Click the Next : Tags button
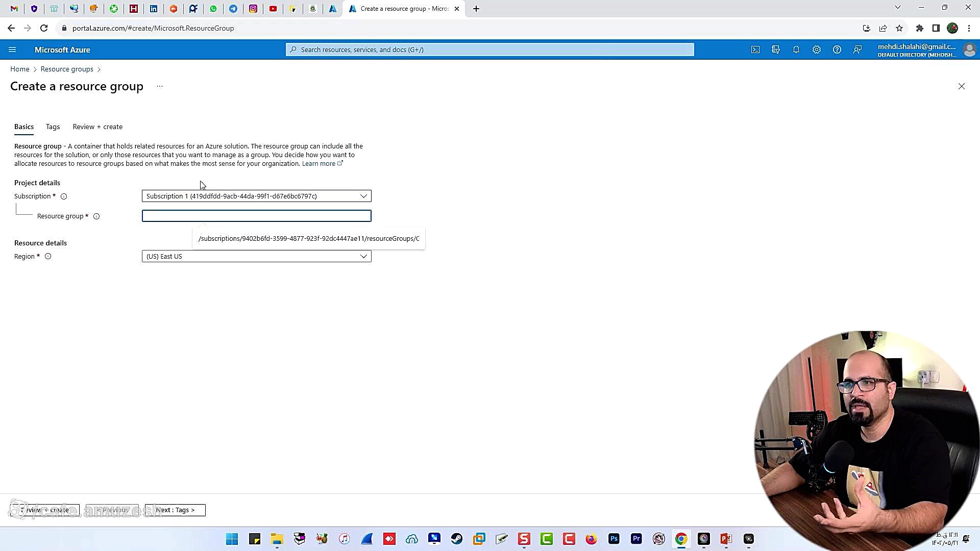Screen dimensions: 980x551 (175, 510)
